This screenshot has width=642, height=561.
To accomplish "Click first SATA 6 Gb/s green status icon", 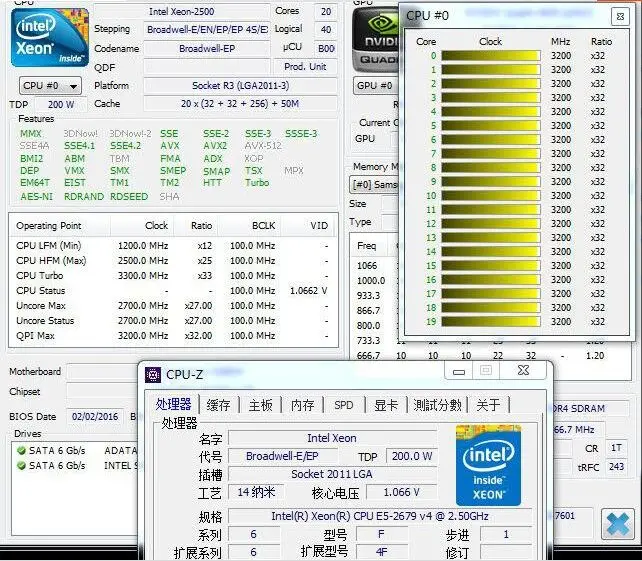I will coord(21,451).
